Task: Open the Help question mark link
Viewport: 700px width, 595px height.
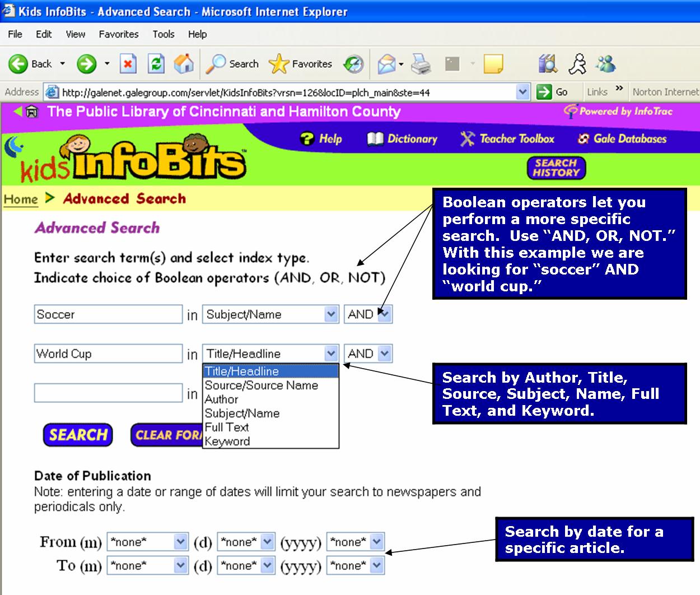Action: coord(321,138)
